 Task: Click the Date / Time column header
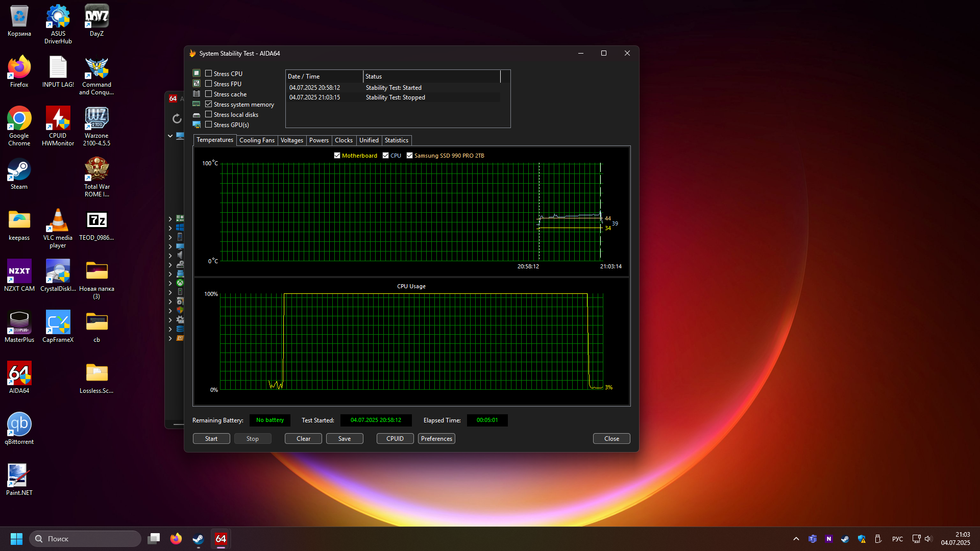point(325,77)
